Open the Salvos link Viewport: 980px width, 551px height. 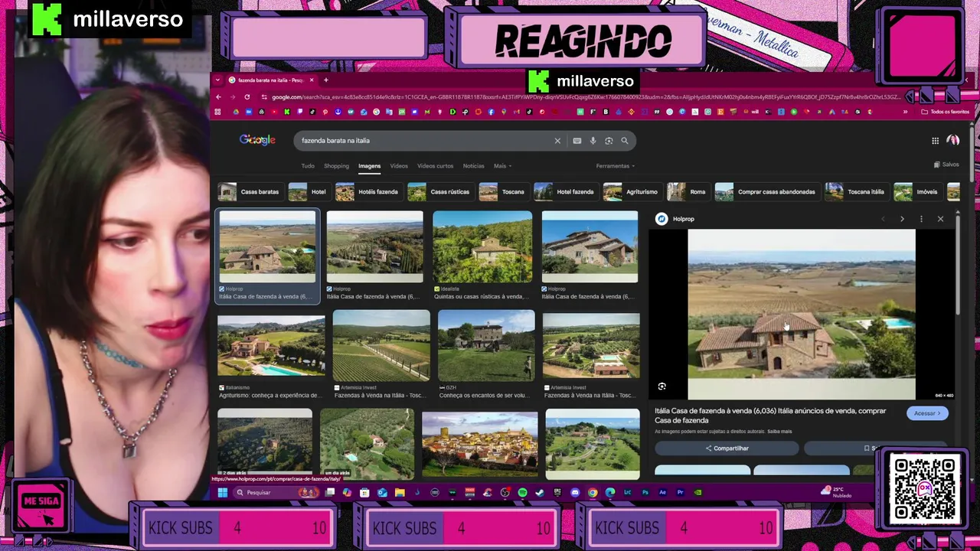pyautogui.click(x=946, y=165)
